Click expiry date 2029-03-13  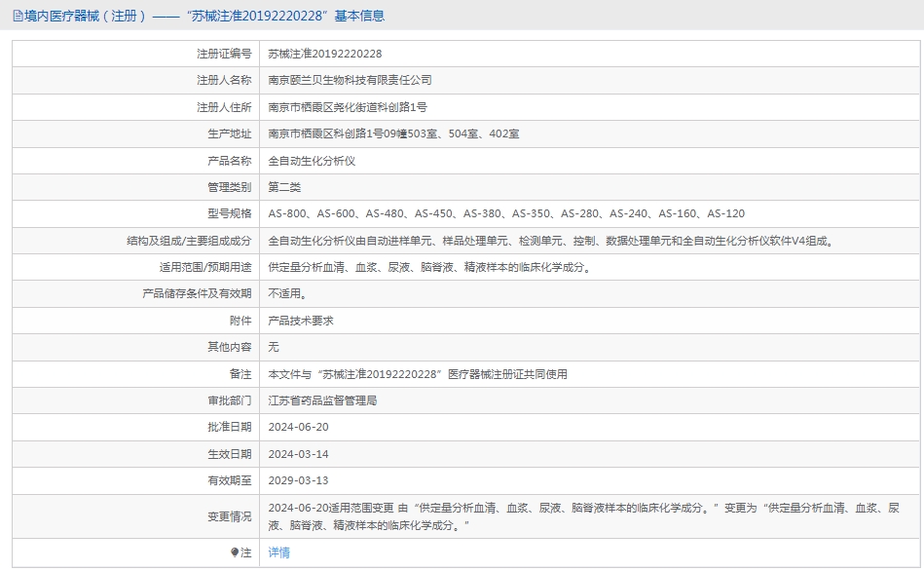coord(298,479)
